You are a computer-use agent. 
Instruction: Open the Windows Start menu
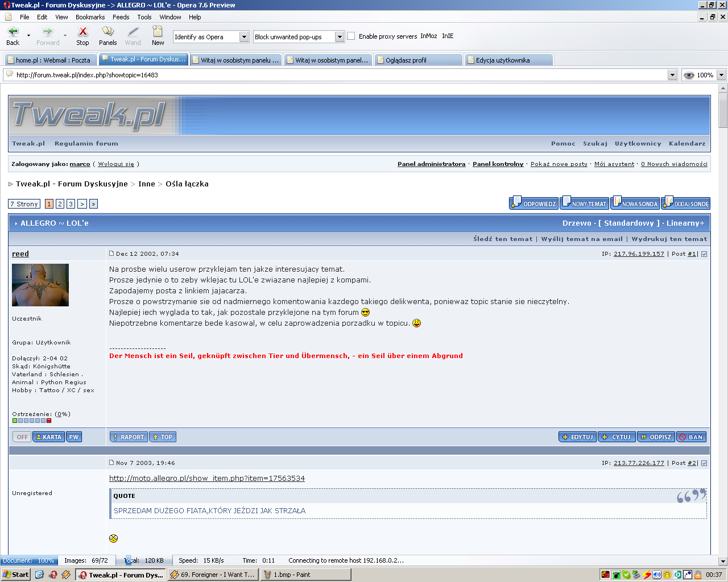16,575
